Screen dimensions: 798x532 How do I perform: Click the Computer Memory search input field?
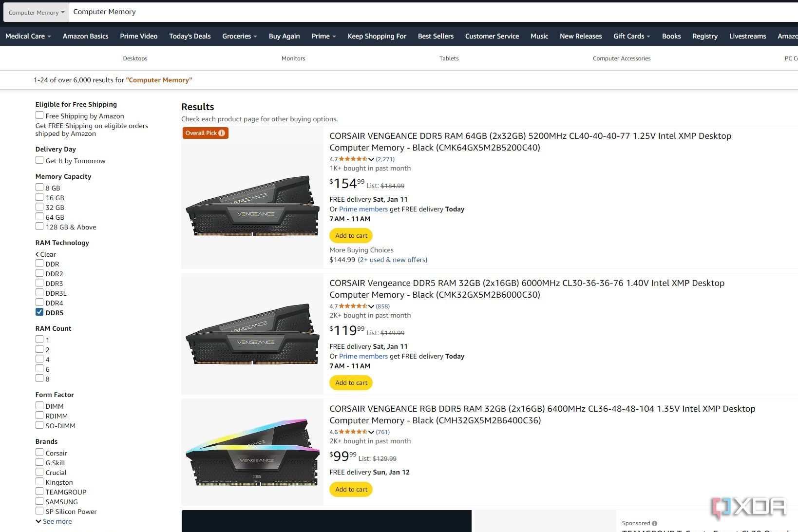pos(434,12)
